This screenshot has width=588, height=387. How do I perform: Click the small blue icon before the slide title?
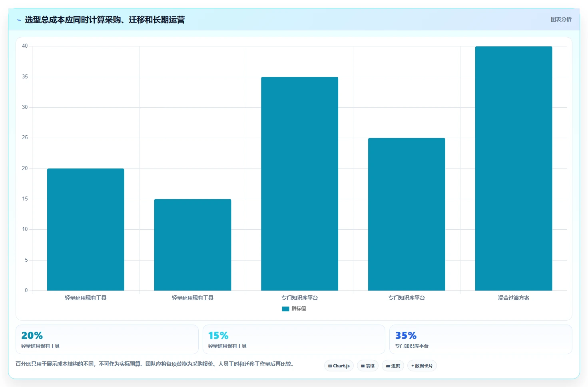click(19, 20)
